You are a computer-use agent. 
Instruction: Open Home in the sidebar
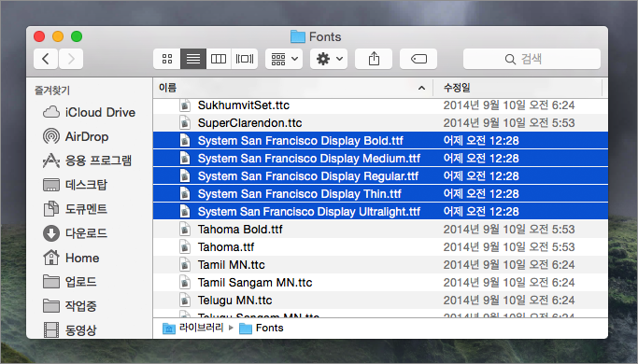[x=71, y=258]
